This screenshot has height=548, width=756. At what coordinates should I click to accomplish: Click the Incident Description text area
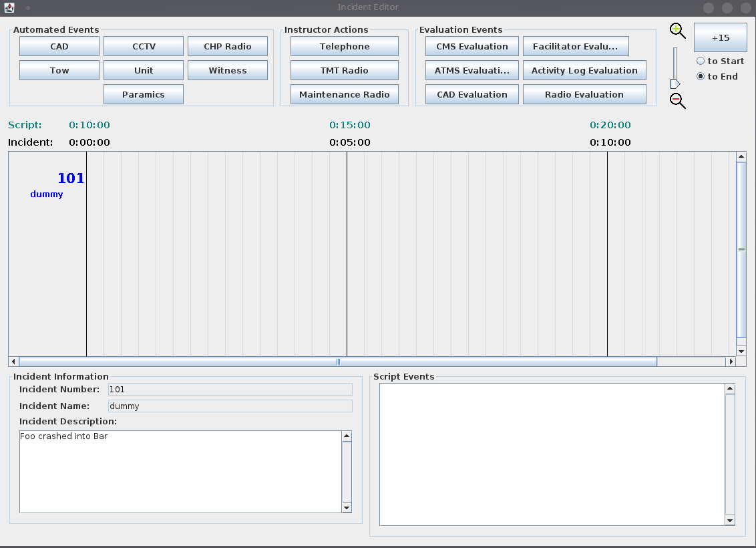pyautogui.click(x=181, y=472)
